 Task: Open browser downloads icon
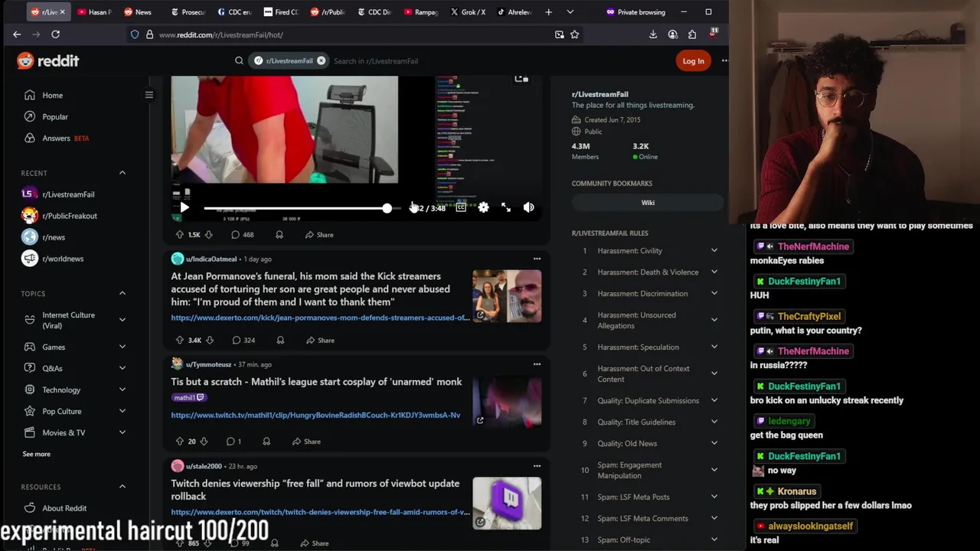coord(652,34)
